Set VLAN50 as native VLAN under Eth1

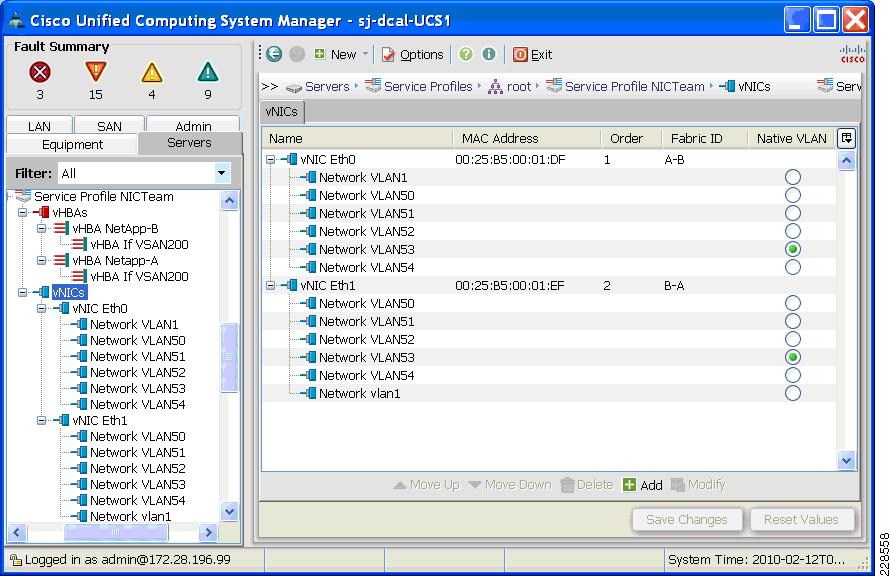[793, 303]
